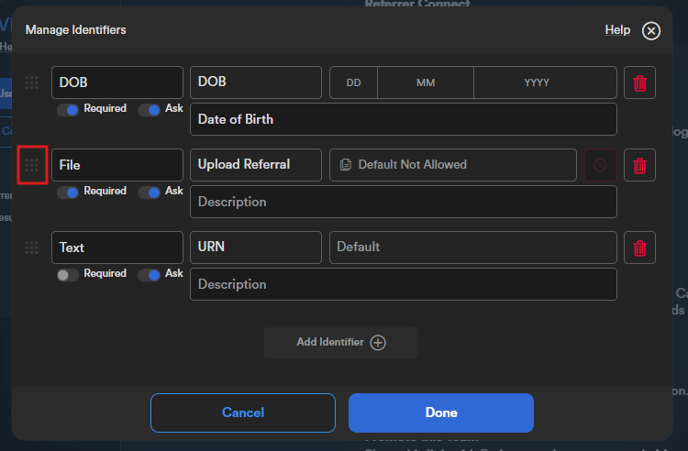Screen dimensions: 688x451
Task: Open the Help link
Action: 617,30
